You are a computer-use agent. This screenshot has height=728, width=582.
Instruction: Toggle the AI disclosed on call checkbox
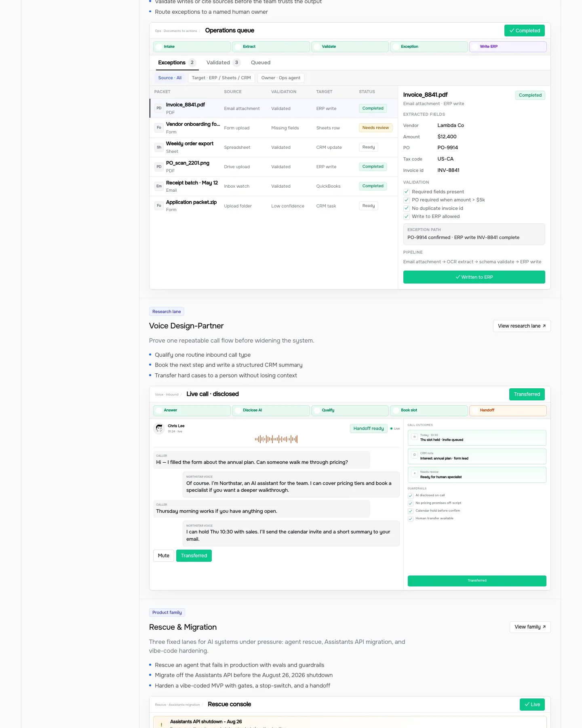(x=411, y=495)
